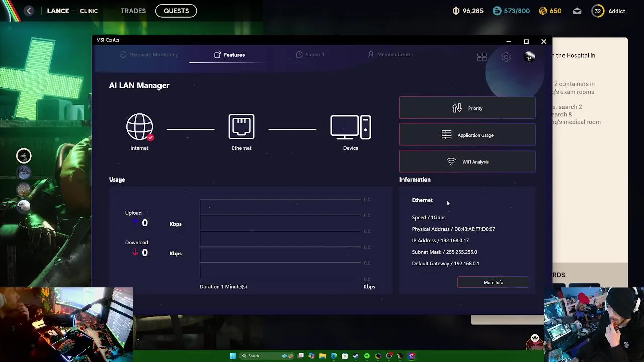Open MSI Center settings gear
The height and width of the screenshot is (362, 644).
pos(506,57)
